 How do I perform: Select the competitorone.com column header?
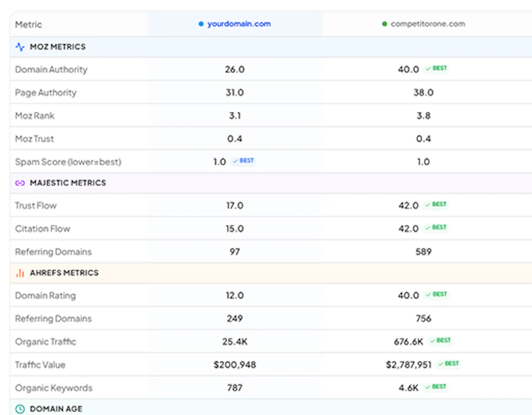pyautogui.click(x=428, y=24)
